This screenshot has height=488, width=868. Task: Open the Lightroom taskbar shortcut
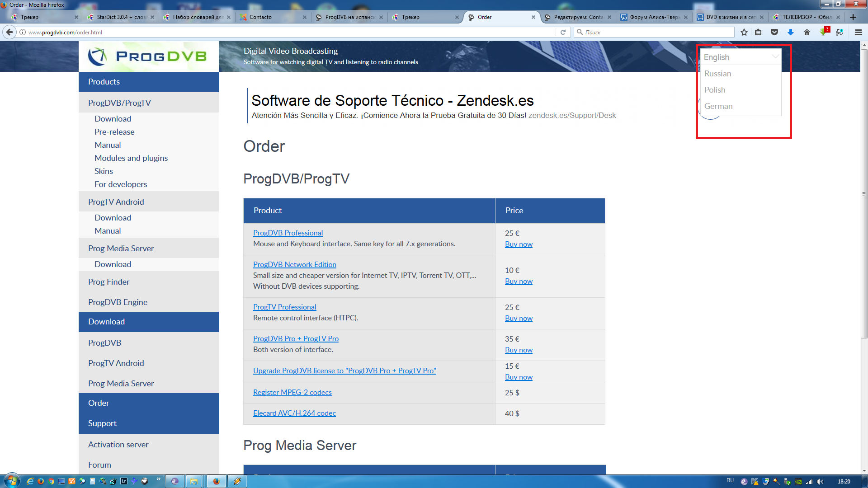coord(124,481)
